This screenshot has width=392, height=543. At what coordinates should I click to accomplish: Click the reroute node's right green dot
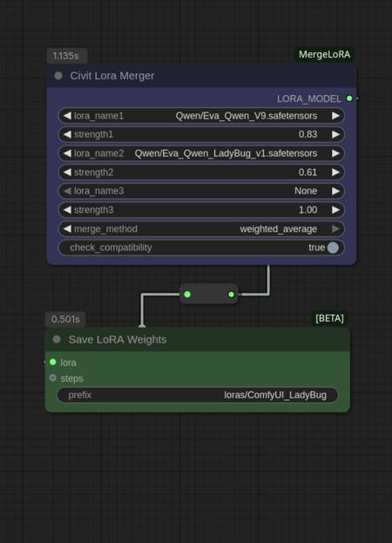[231, 295]
